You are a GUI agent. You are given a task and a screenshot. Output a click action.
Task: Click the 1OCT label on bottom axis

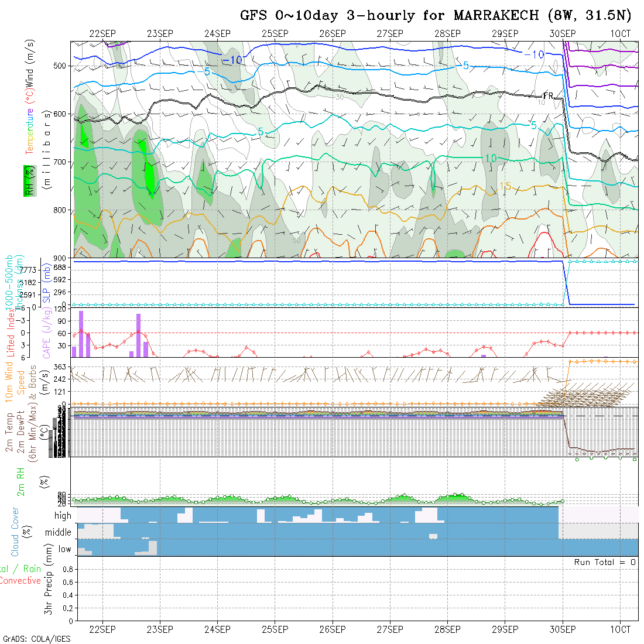click(620, 629)
